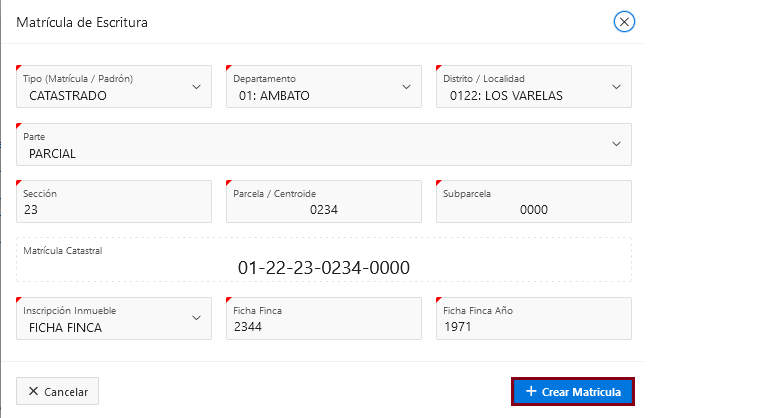784x418 pixels.
Task: Close the Matrícula de Escritura dialog
Action: (x=624, y=22)
